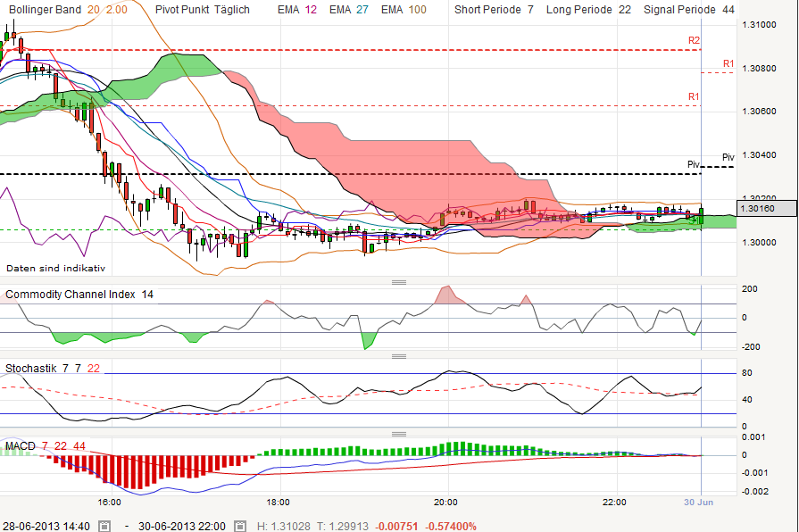The height and width of the screenshot is (532, 799).
Task: Click the 16:00 time axis label
Action: [x=109, y=503]
